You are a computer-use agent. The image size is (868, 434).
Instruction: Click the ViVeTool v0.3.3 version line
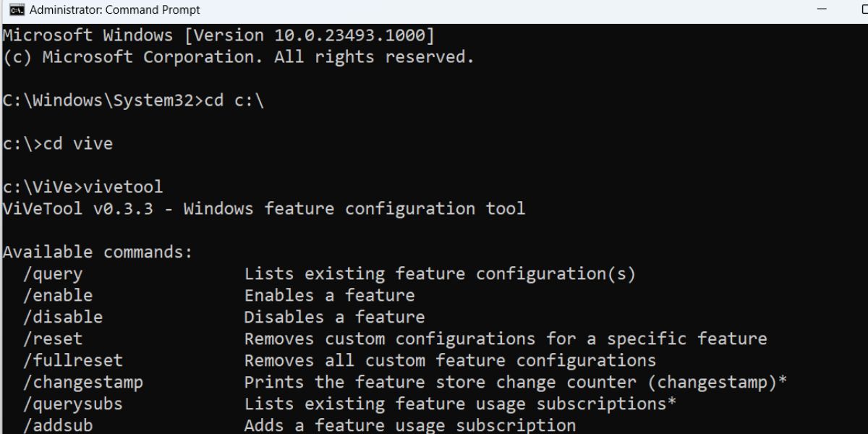264,208
